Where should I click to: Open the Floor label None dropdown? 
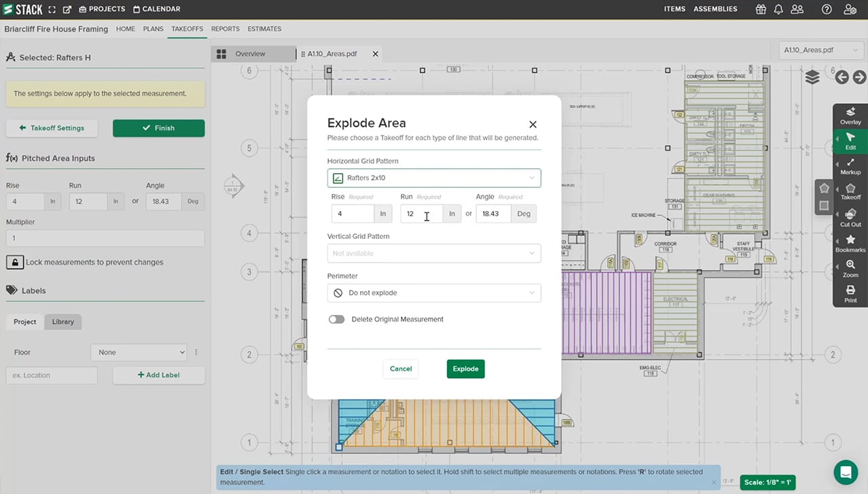[139, 352]
